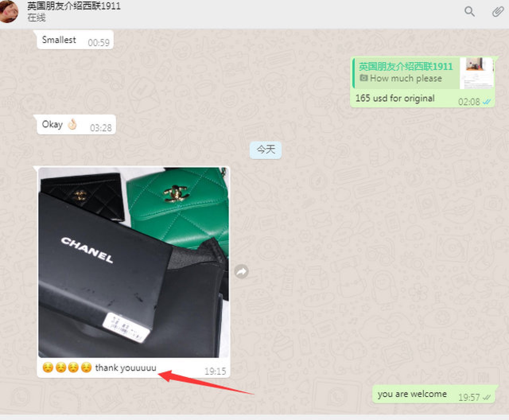Open the contact's profile avatar

(8, 11)
